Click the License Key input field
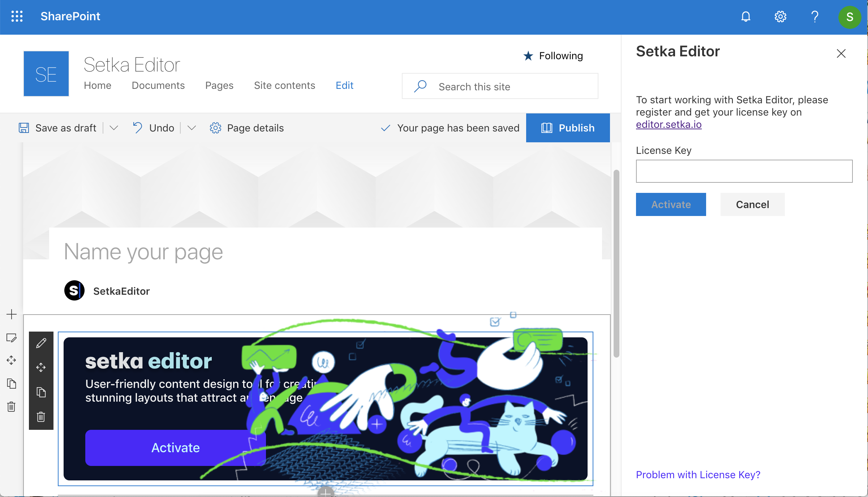 pos(744,171)
